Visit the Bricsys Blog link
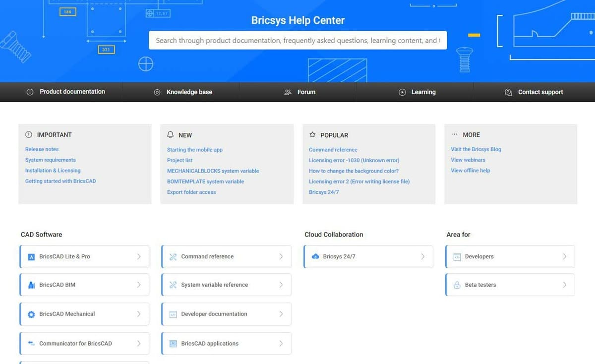This screenshot has width=595, height=364. pos(476,149)
